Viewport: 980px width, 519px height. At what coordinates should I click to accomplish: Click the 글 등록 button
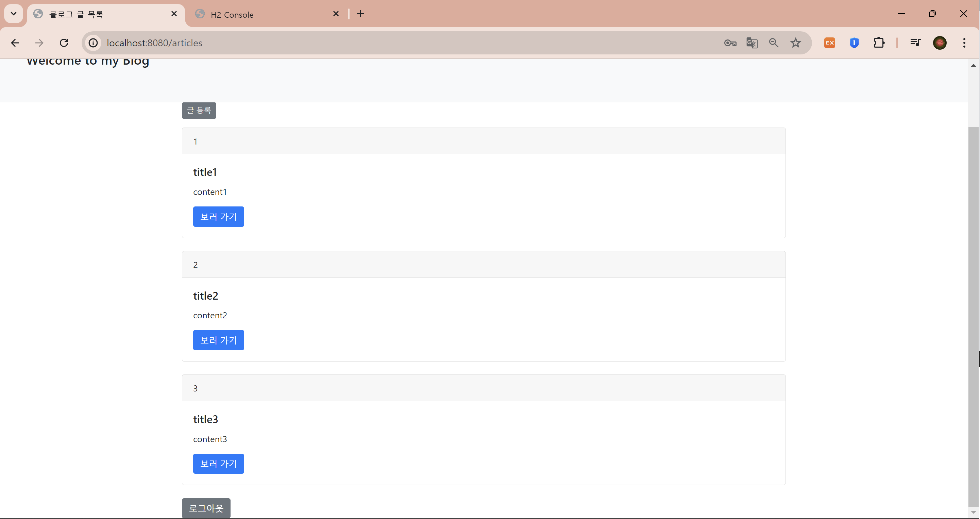[199, 110]
